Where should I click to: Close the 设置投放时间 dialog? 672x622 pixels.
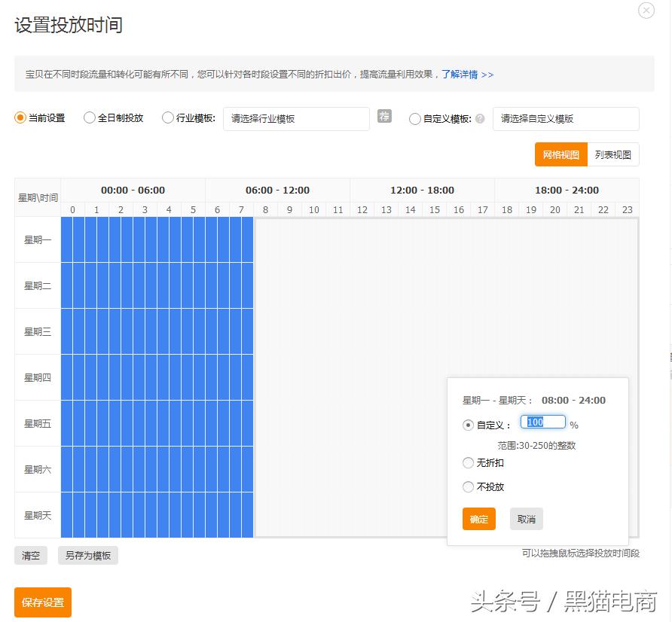click(x=646, y=11)
